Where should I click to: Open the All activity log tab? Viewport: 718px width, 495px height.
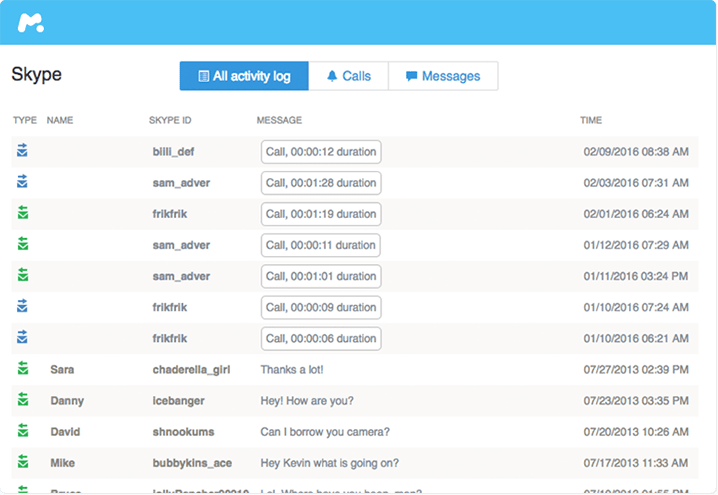point(244,76)
